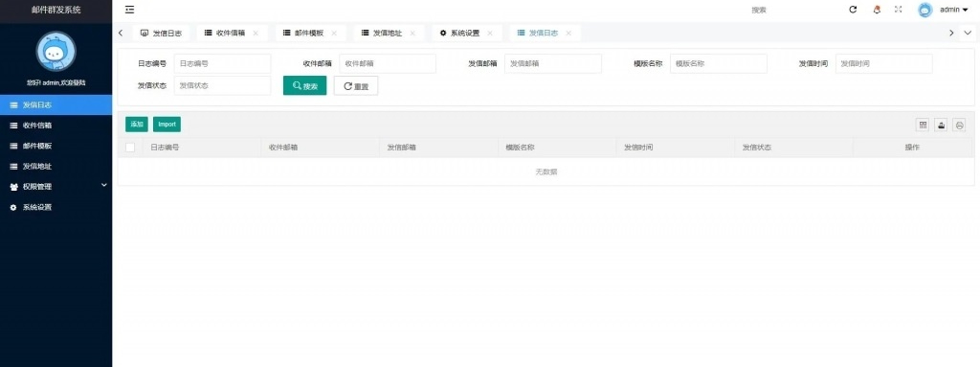The image size is (980, 367).
Task: Click the refresh icon in the top bar
Action: click(x=853, y=10)
